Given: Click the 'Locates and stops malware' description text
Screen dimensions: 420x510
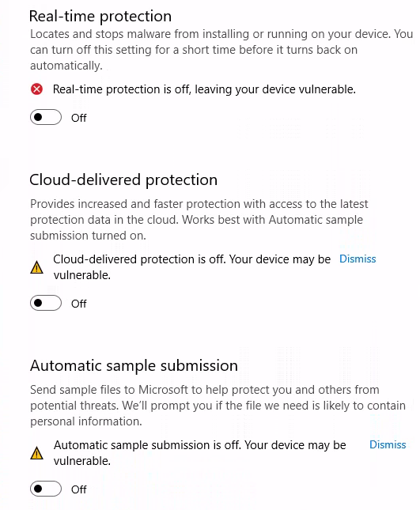Looking at the screenshot, I should (x=221, y=50).
